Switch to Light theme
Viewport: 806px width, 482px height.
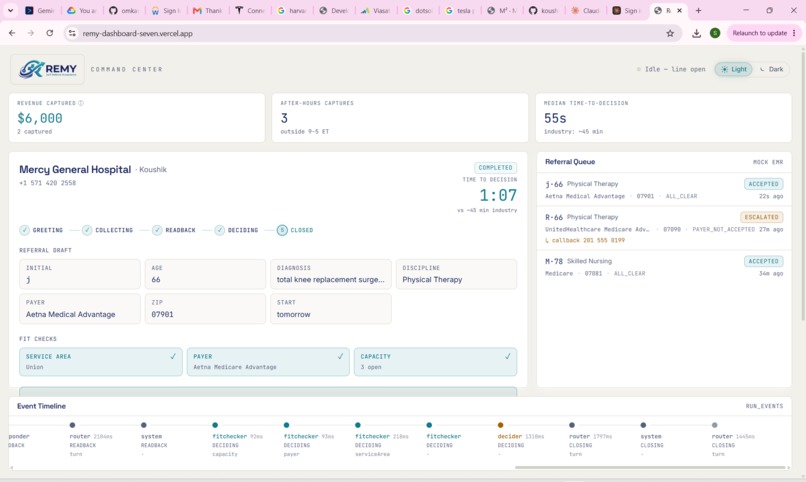point(734,69)
